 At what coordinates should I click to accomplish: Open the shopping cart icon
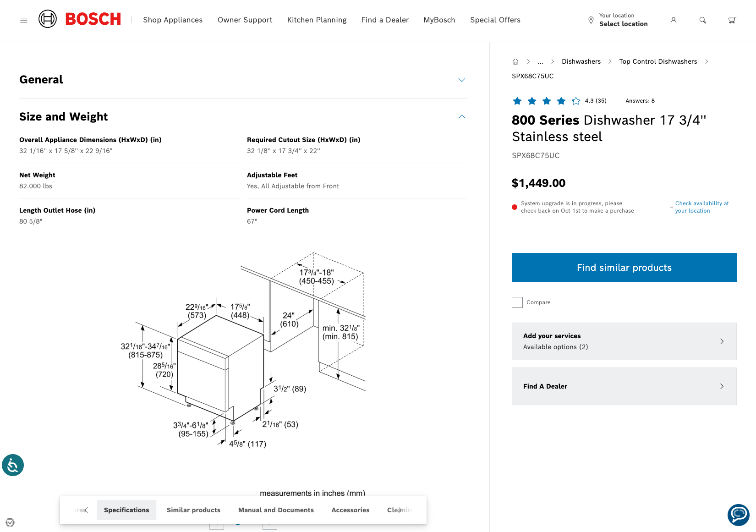(x=732, y=20)
